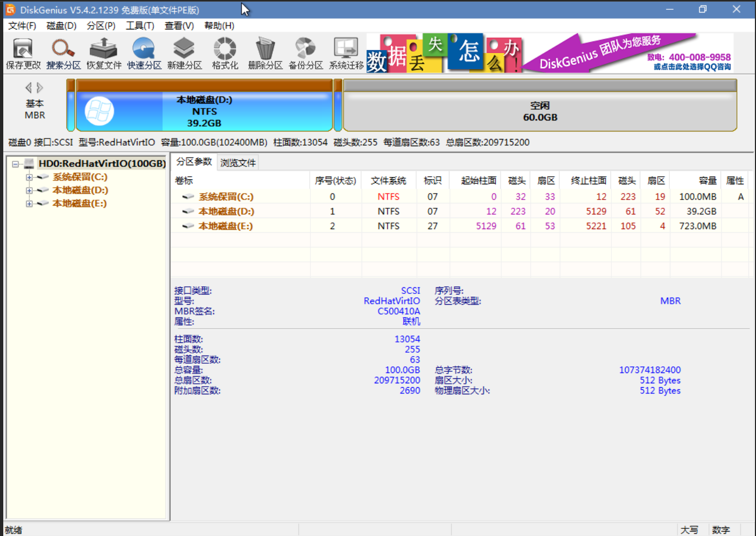Start Quick Partition (快速分区)
This screenshot has height=536, width=756.
[144, 54]
